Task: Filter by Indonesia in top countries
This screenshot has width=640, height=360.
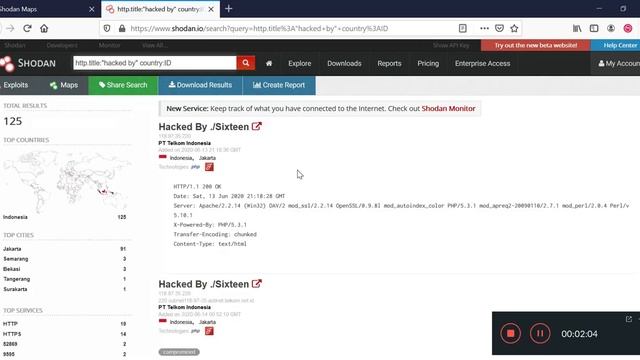Action: pos(15,217)
